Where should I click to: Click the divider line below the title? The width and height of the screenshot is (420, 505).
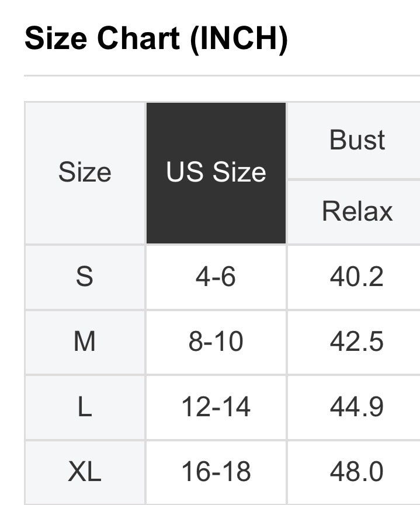(x=222, y=75)
